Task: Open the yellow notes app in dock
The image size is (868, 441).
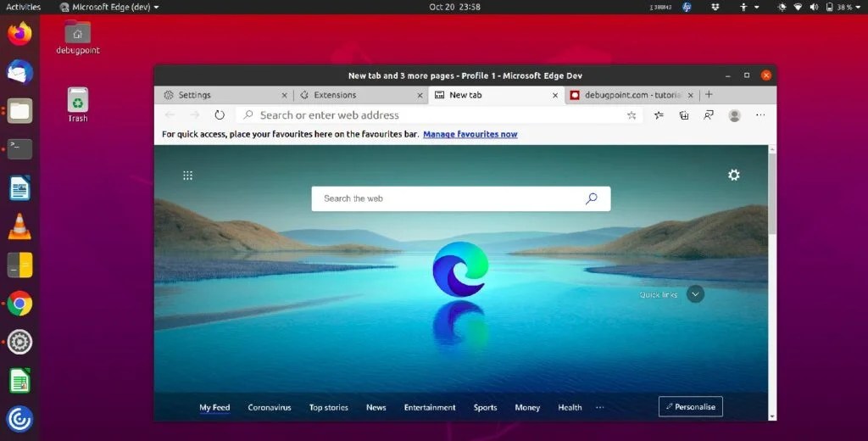Action: (x=19, y=265)
